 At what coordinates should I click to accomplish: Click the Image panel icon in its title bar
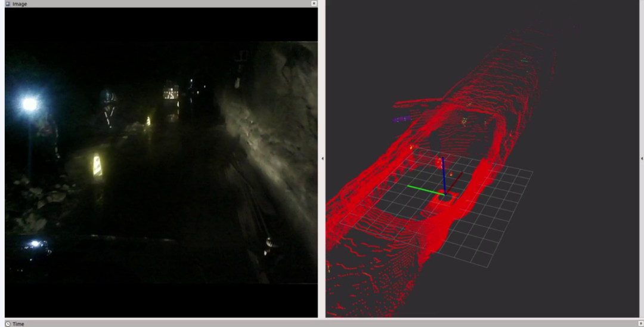click(8, 4)
